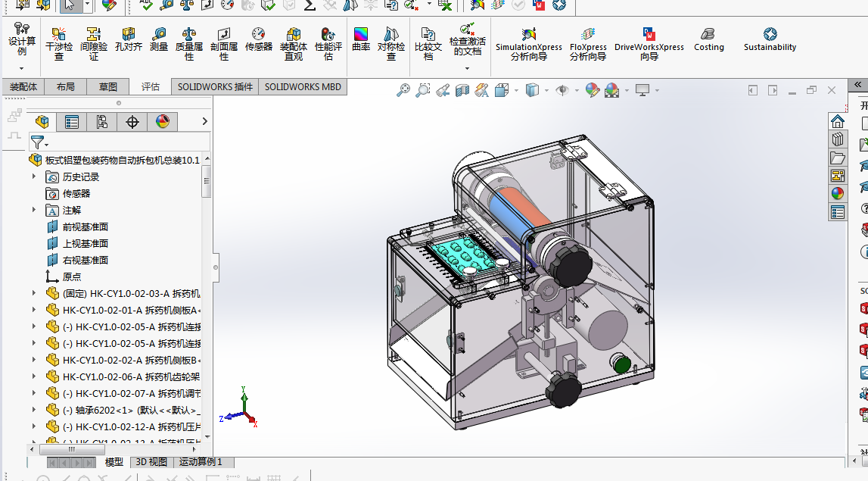The height and width of the screenshot is (481, 868).
Task: Expand HK-CY1.0-02-06-A 拆药机齿轮架 component
Action: click(x=34, y=376)
